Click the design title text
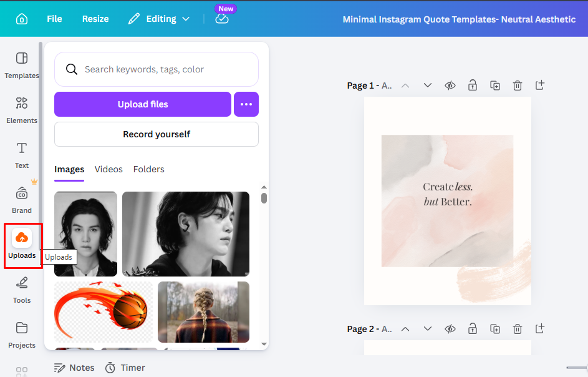588x377 pixels. pos(459,19)
